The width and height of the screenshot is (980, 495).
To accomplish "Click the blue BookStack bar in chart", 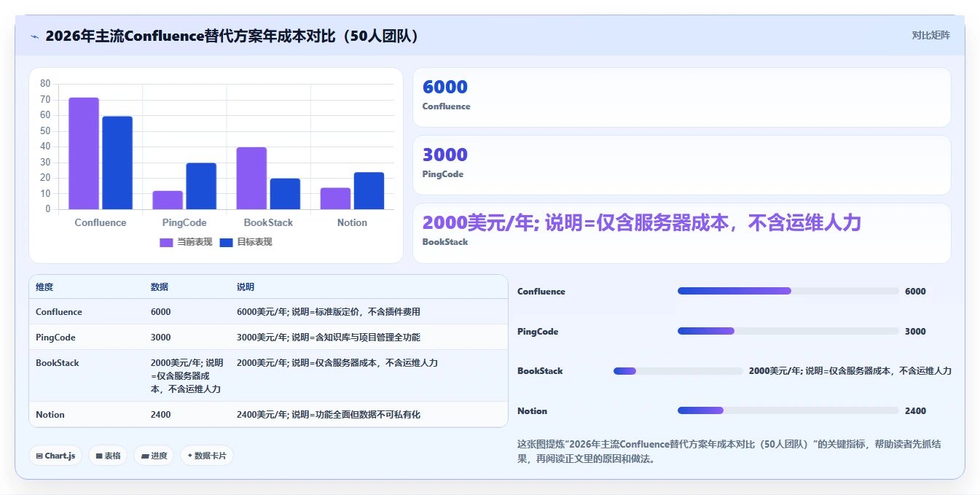I will point(285,194).
